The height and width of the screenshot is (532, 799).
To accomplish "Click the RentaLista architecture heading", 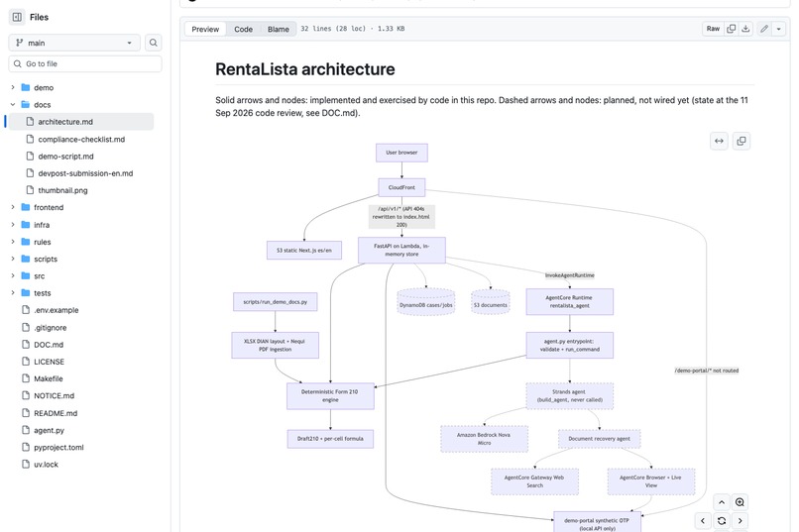I will (x=304, y=69).
